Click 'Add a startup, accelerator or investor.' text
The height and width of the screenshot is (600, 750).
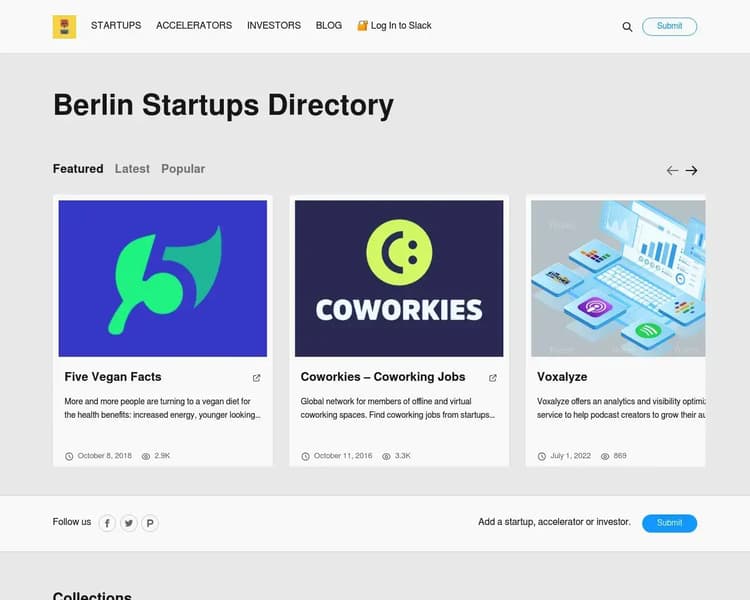point(554,522)
